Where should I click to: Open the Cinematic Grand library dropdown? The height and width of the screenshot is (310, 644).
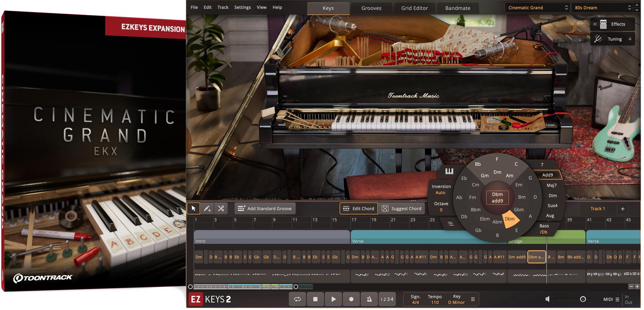click(537, 8)
